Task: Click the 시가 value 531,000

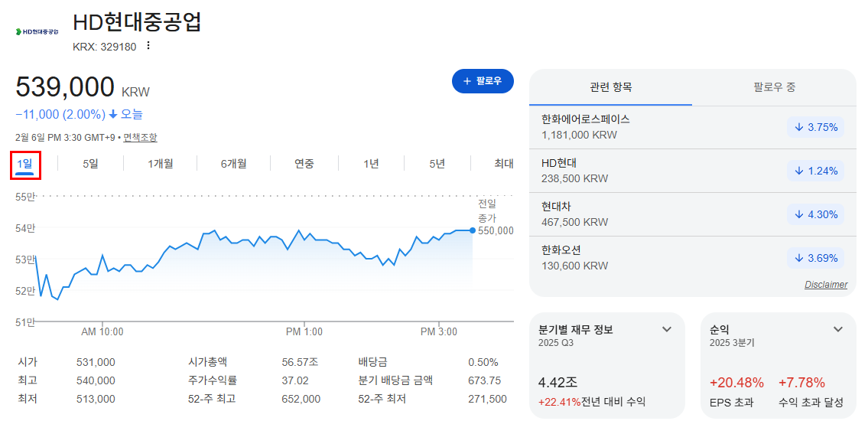Action: (x=96, y=363)
